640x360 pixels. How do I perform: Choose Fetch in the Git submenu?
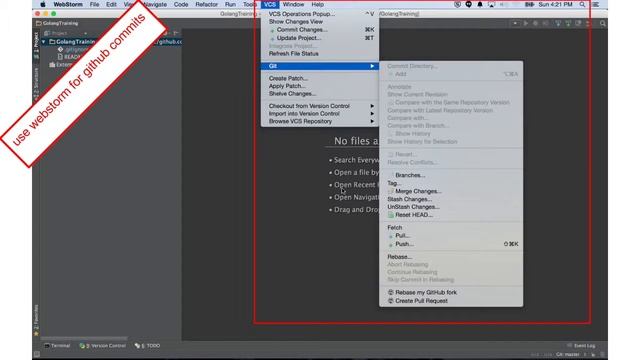[451, 227]
